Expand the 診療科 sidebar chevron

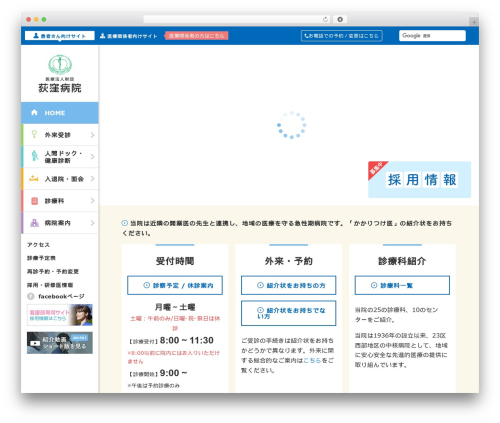[92, 201]
